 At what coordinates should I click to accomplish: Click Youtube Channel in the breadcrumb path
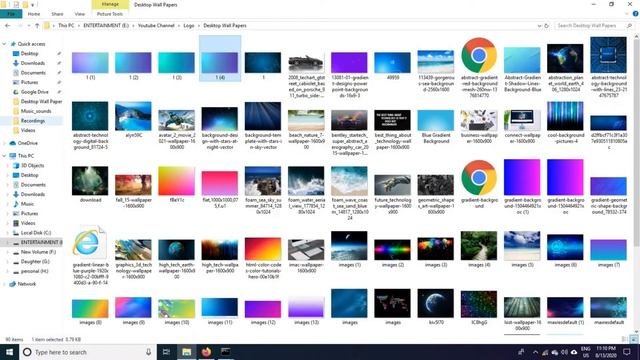(x=156, y=25)
